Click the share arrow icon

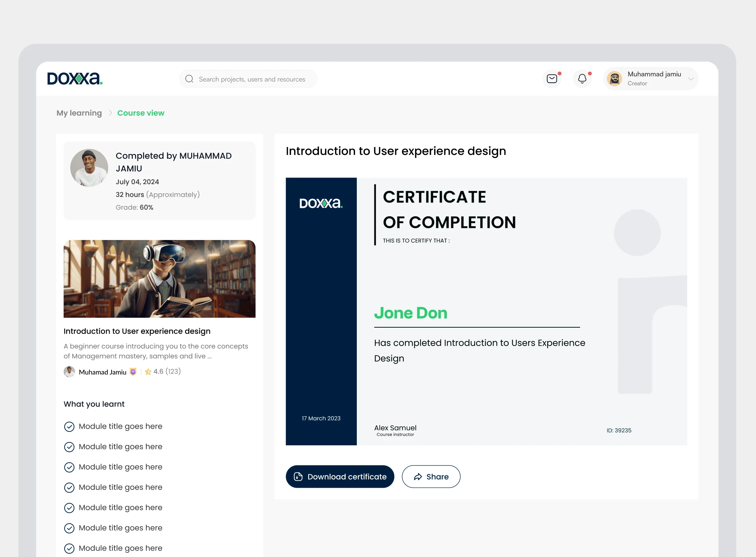418,477
